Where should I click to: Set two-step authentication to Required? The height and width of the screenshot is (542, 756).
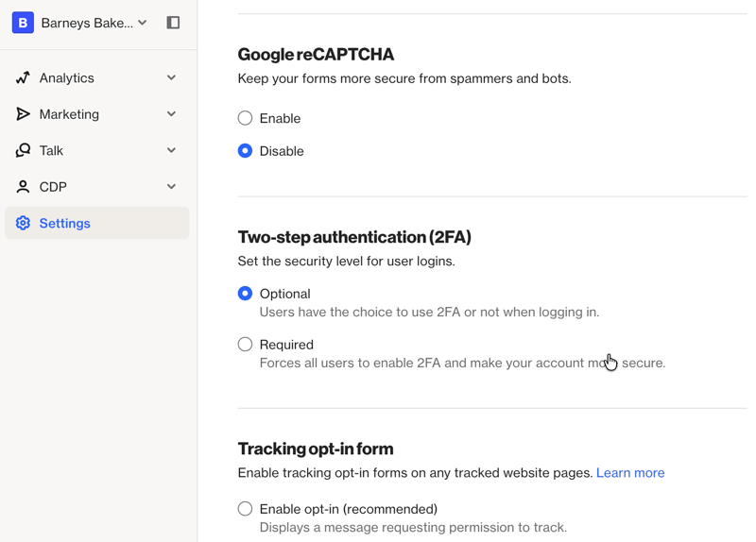coord(245,345)
